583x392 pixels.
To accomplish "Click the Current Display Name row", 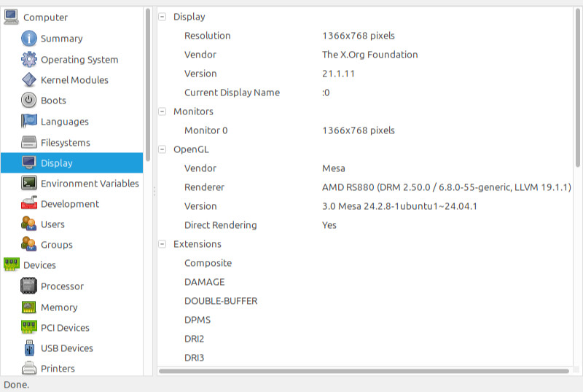I will [x=365, y=93].
